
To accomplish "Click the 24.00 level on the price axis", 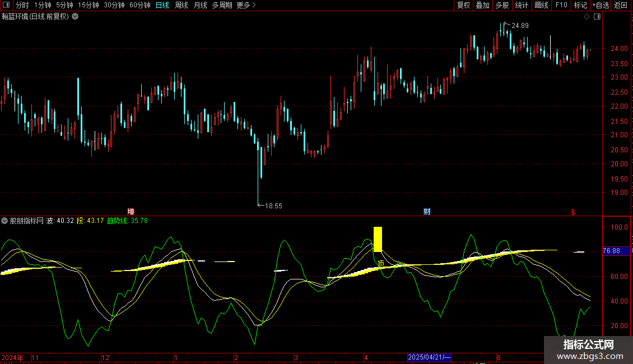I will click(x=619, y=49).
